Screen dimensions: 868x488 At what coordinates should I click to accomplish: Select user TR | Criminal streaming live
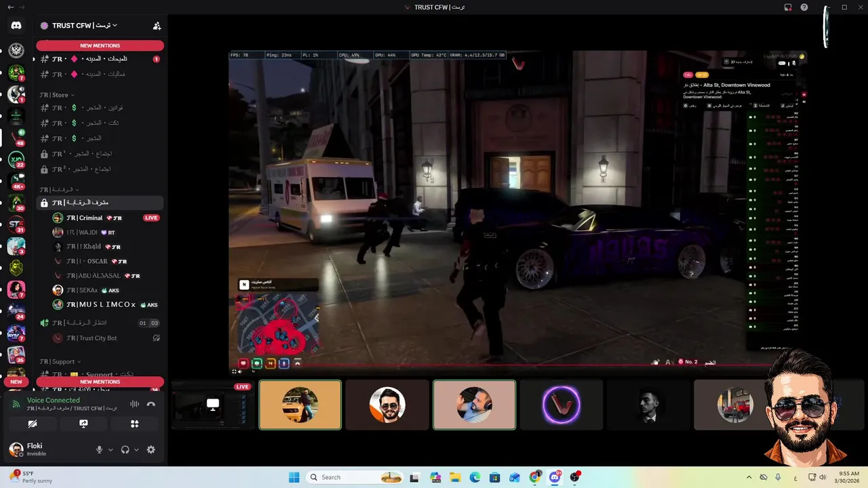(105, 218)
